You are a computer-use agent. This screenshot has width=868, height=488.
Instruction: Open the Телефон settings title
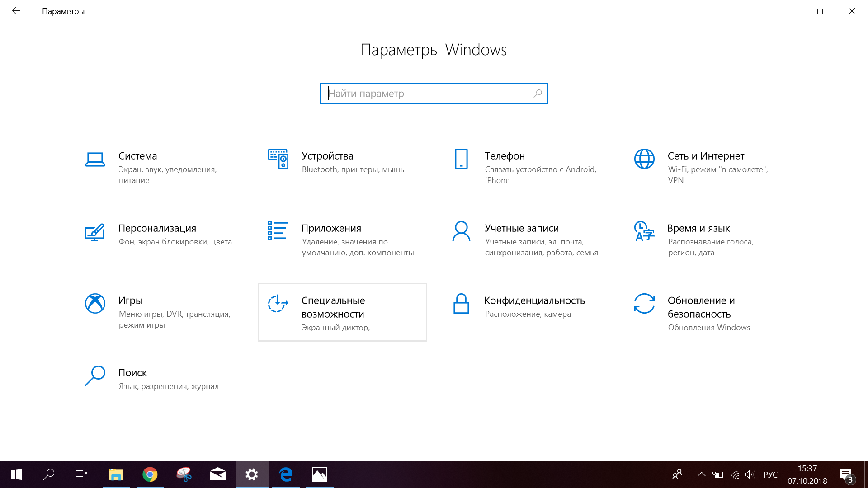tap(505, 156)
